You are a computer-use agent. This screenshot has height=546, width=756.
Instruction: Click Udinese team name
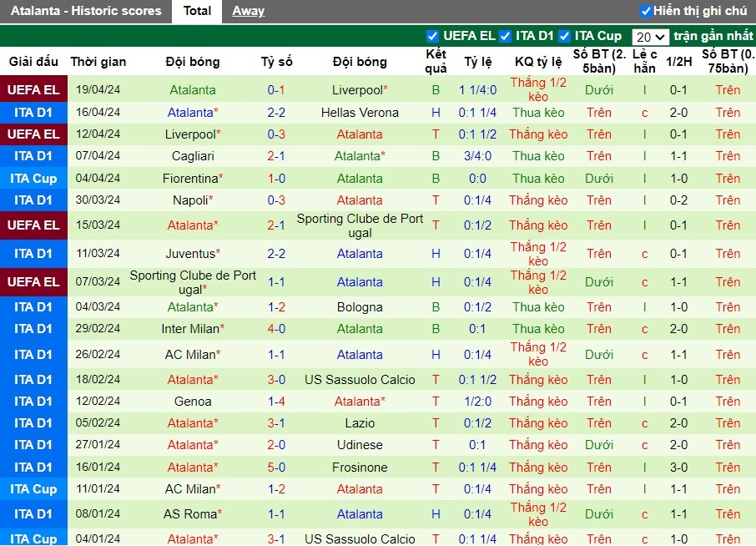(x=360, y=445)
